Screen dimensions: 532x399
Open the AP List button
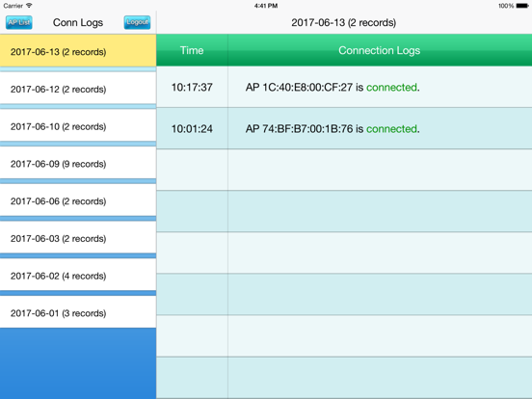[19, 22]
